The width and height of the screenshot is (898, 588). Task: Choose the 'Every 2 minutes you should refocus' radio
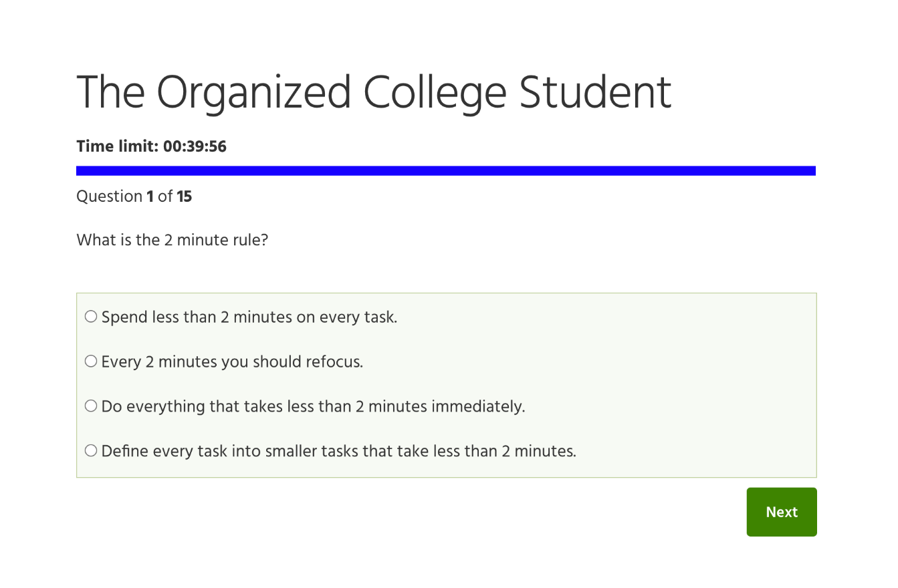coord(91,361)
